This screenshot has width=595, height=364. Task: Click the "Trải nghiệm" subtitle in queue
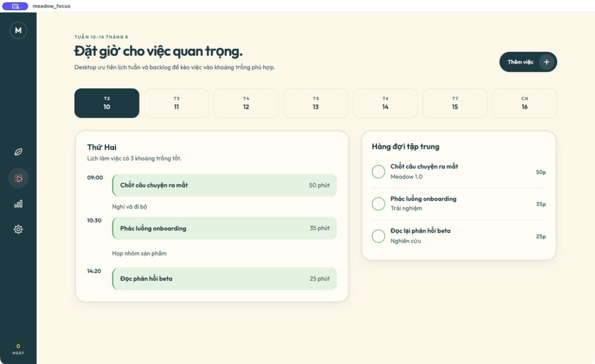point(406,209)
